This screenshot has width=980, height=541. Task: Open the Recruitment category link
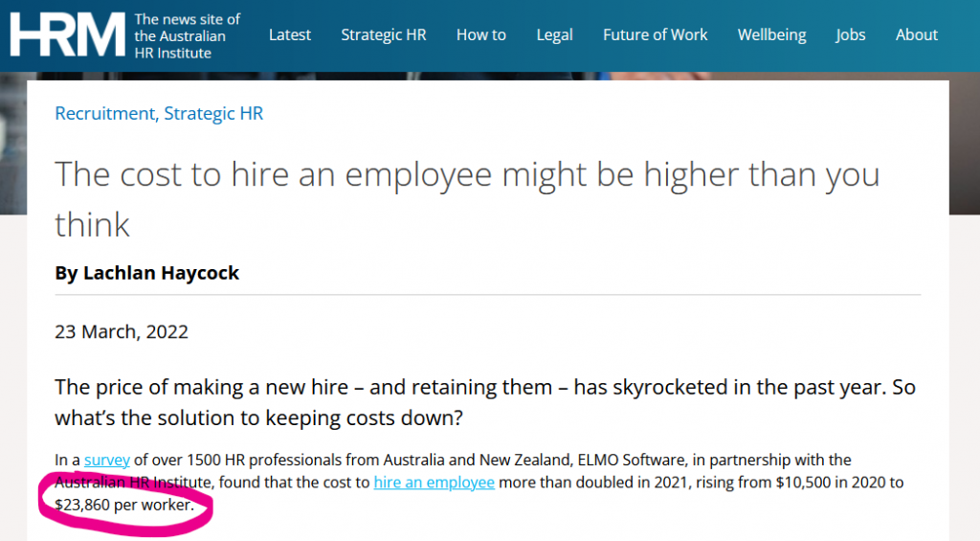[103, 113]
